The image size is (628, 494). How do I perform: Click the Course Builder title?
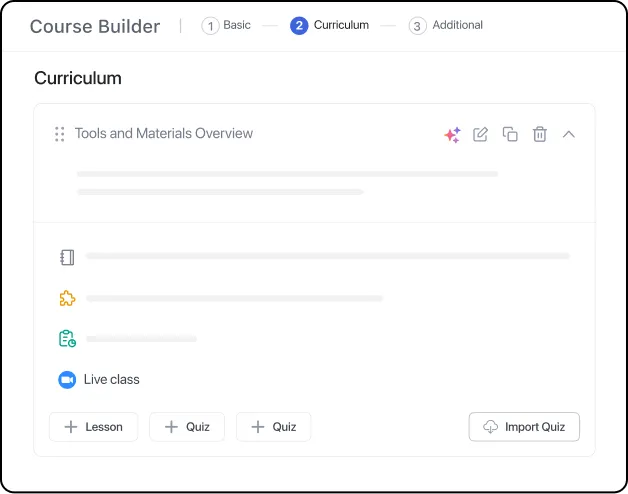95,26
